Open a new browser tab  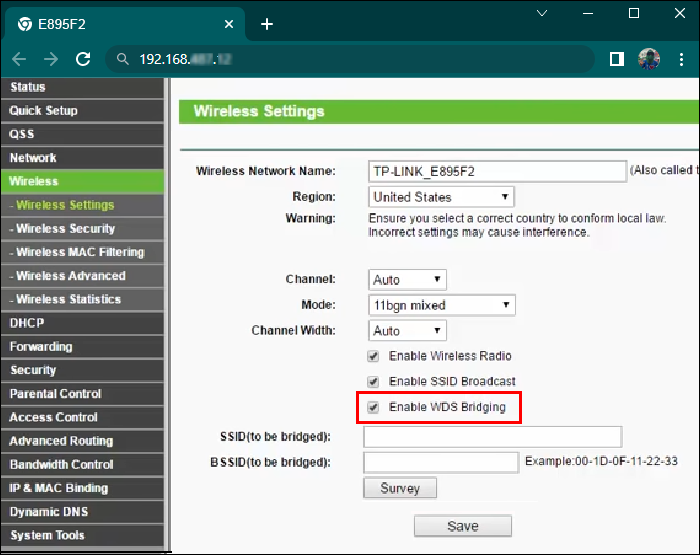coord(267,24)
